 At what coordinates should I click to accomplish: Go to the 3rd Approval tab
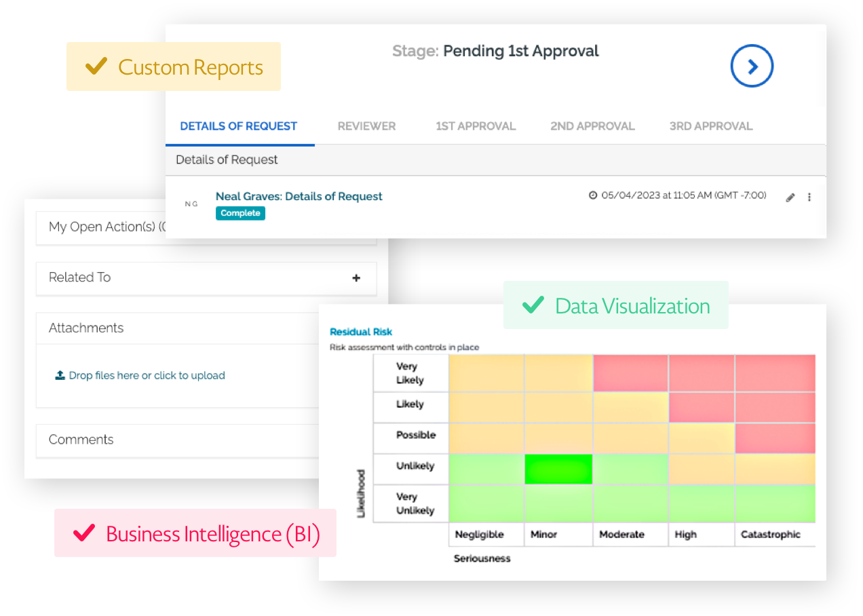pyautogui.click(x=710, y=126)
